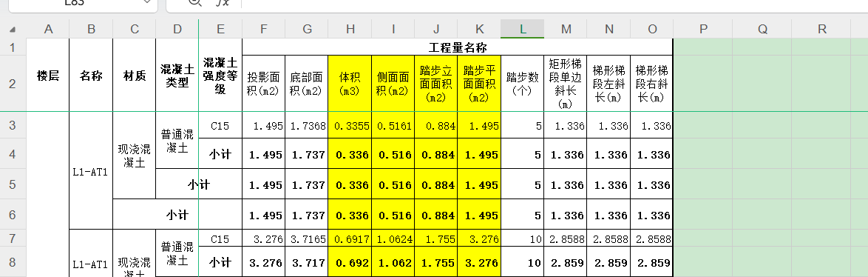Viewport: 868px width, 277px height.
Task: Select column D header
Action: [x=177, y=30]
